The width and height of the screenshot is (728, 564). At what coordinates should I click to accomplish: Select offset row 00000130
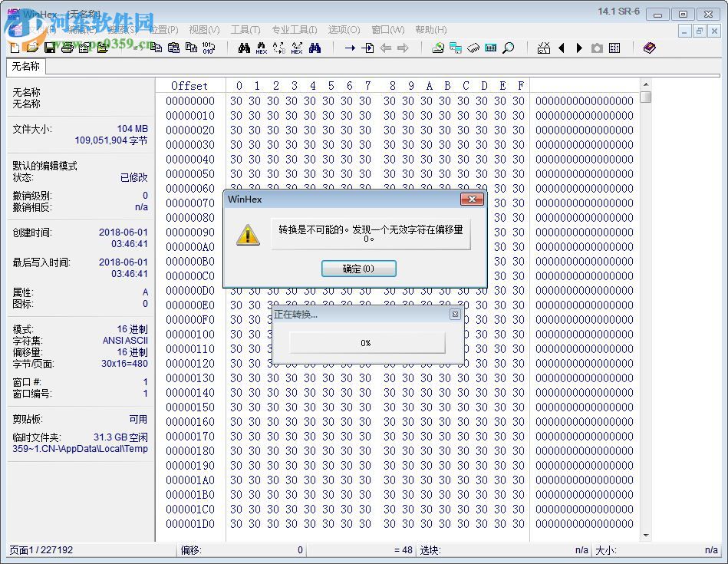pos(190,378)
